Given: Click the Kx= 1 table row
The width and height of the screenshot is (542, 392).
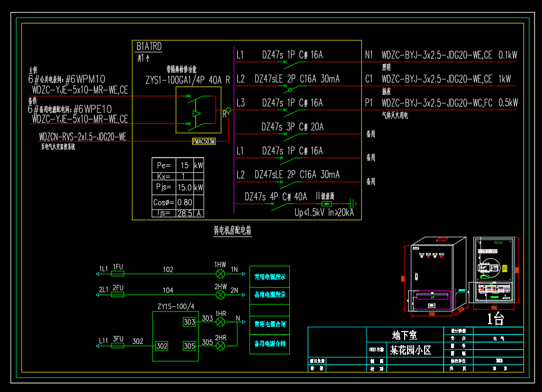Looking at the screenshot, I should pyautogui.click(x=178, y=176).
